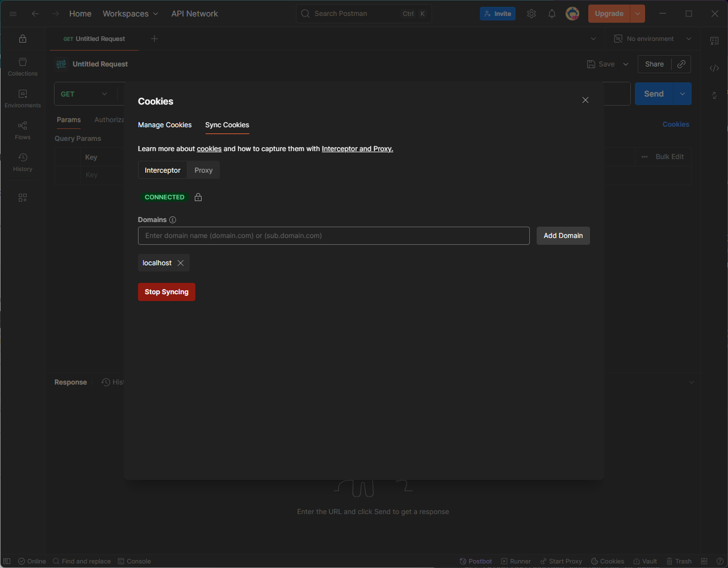Image resolution: width=728 pixels, height=568 pixels.
Task: Open the Environments sidebar panel
Action: tap(23, 98)
